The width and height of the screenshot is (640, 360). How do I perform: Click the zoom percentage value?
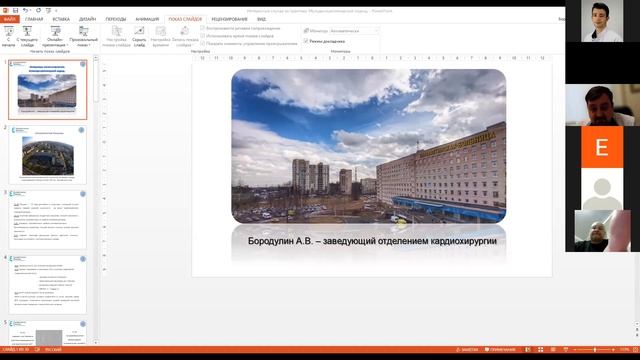pyautogui.click(x=624, y=350)
